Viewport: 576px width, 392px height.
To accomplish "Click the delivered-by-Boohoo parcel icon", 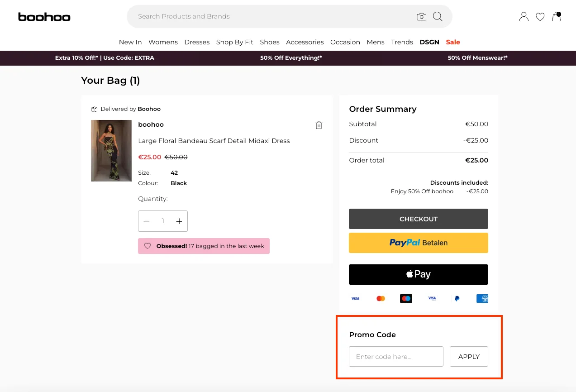I will (x=94, y=109).
